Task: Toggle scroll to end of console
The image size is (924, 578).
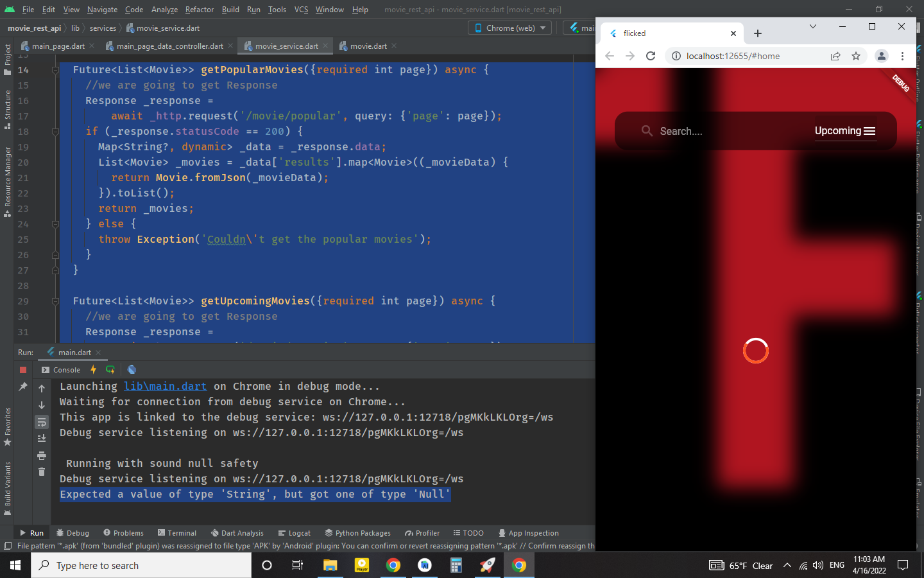Action: [x=42, y=439]
